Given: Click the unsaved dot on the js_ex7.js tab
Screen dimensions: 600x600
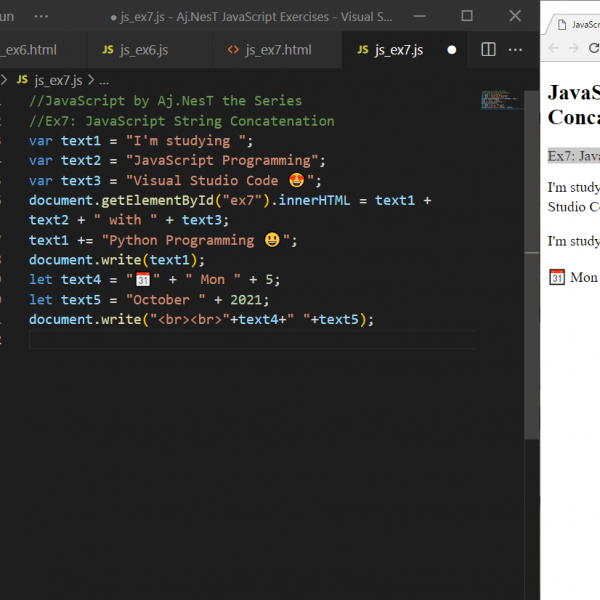Looking at the screenshot, I should click(452, 50).
